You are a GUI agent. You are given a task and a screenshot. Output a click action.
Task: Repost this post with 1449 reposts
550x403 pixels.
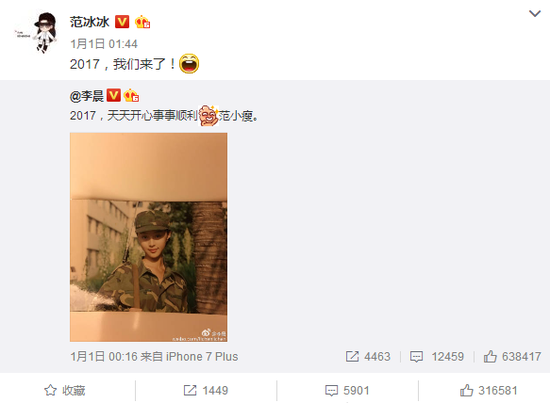tap(206, 390)
